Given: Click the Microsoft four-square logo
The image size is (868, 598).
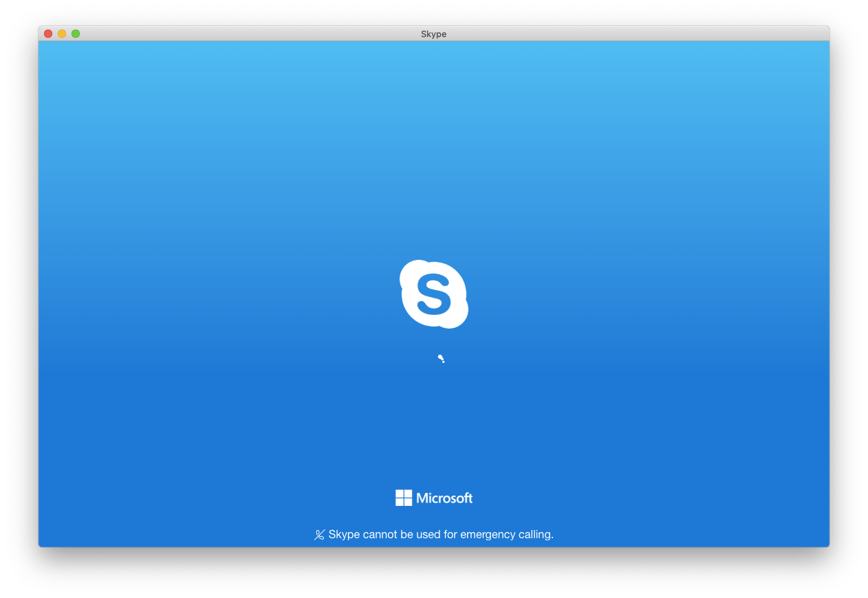Looking at the screenshot, I should [402, 498].
